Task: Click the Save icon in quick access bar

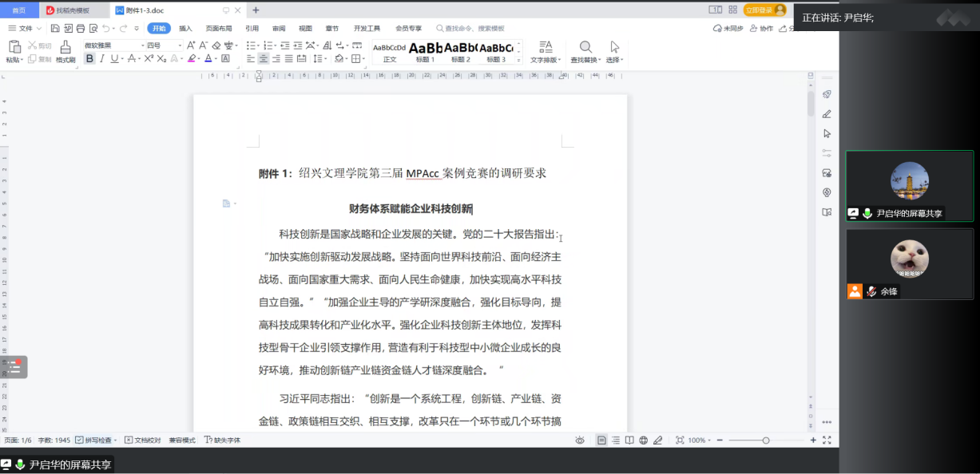Action: tap(55, 28)
